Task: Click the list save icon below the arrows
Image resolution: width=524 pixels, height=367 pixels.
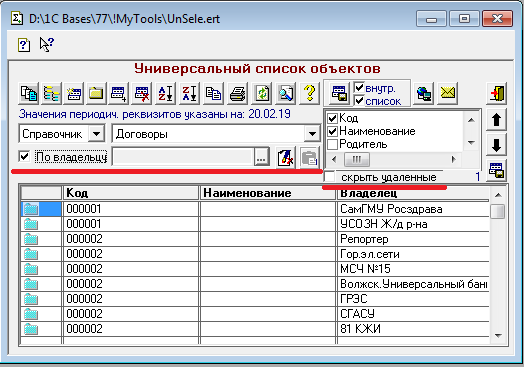Action: 496,170
